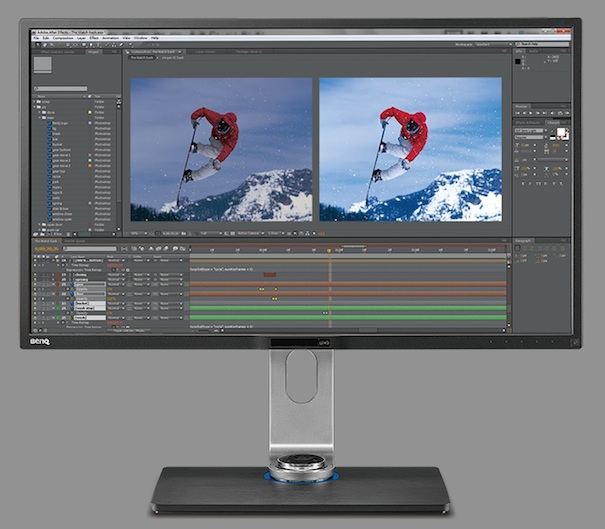Open the Effect menu
This screenshot has width=605, height=529.
(x=94, y=38)
